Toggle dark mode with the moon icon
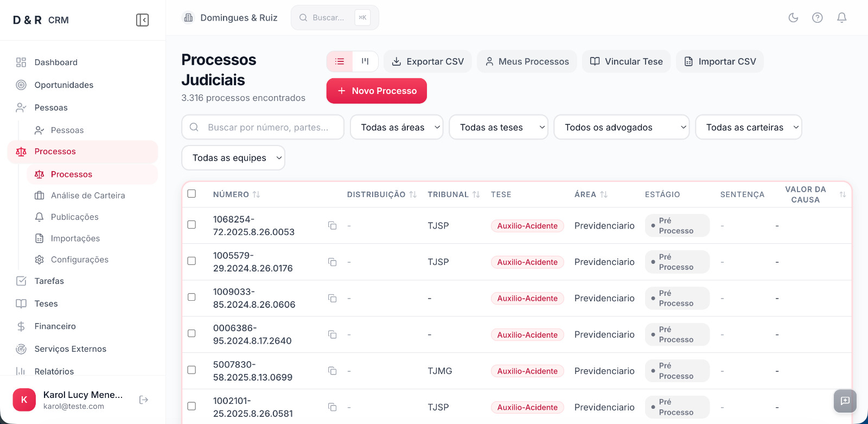Viewport: 868px width, 424px height. pos(793,17)
